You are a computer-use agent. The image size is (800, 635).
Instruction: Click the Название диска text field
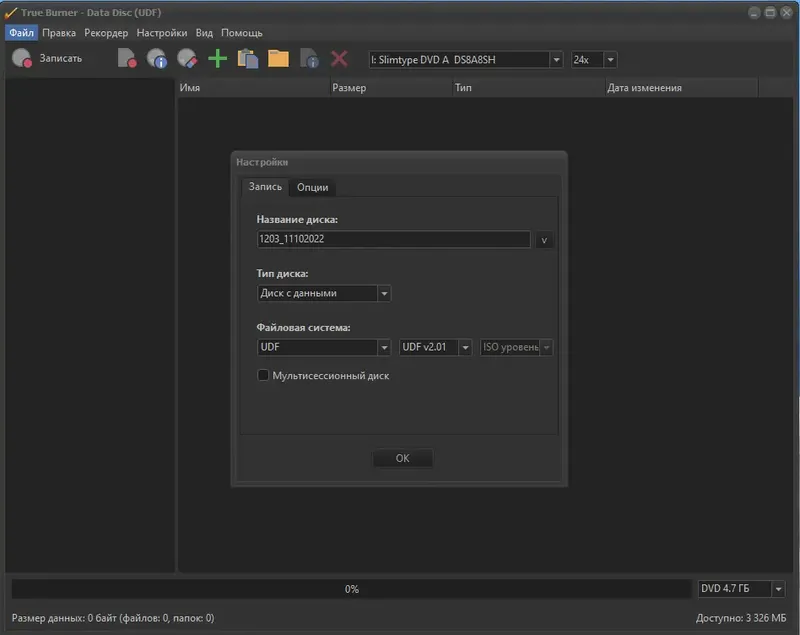(393, 239)
